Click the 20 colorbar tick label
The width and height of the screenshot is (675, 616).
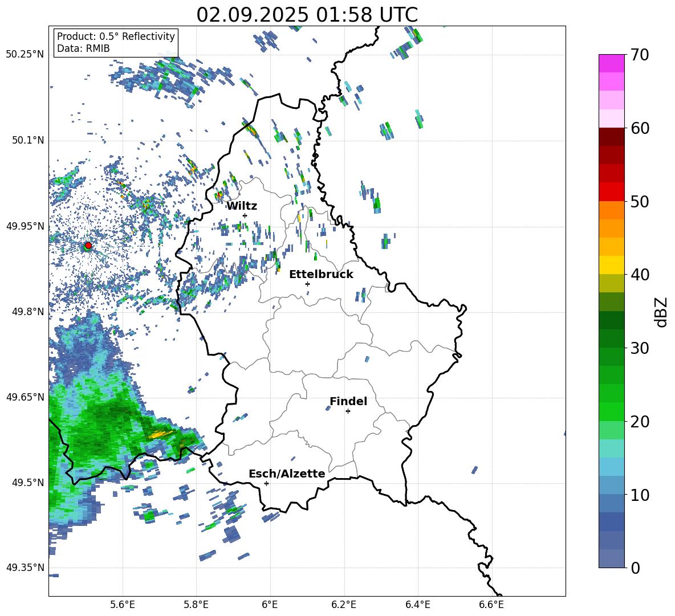tap(640, 422)
